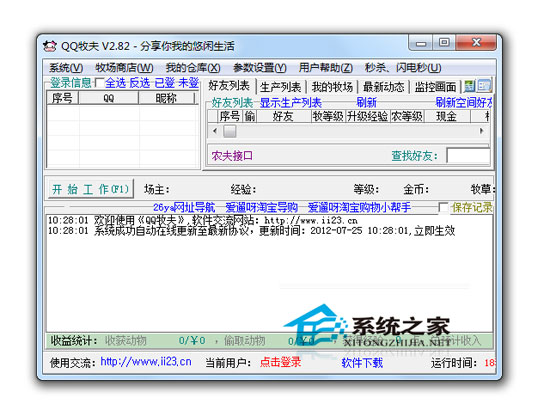Click the 软件下载 link
Viewport: 550px width, 410px height.
tap(362, 363)
